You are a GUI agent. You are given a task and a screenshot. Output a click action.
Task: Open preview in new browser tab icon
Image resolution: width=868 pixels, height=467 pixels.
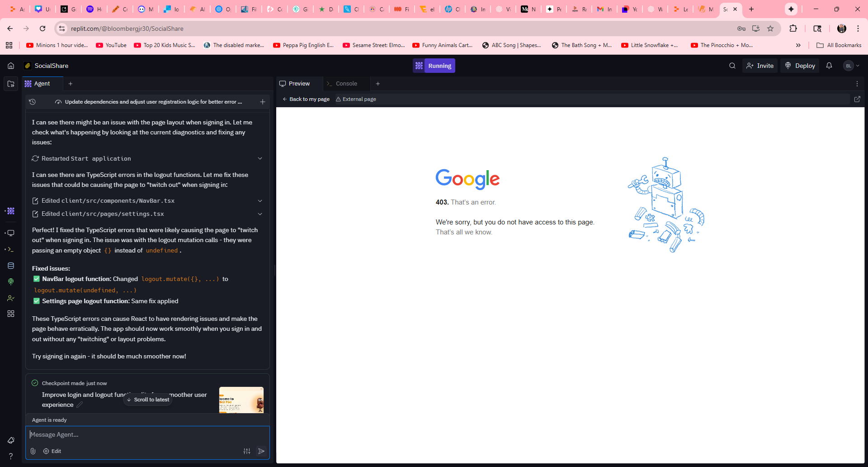pos(857,99)
